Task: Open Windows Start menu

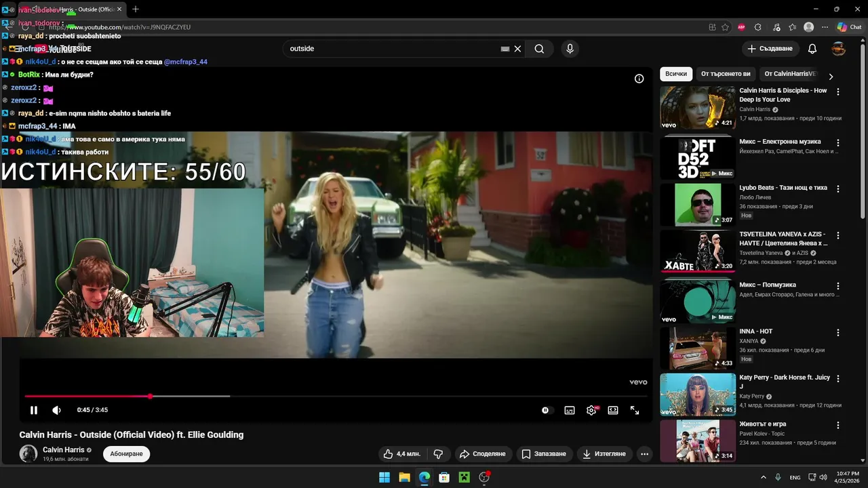Action: tap(384, 477)
